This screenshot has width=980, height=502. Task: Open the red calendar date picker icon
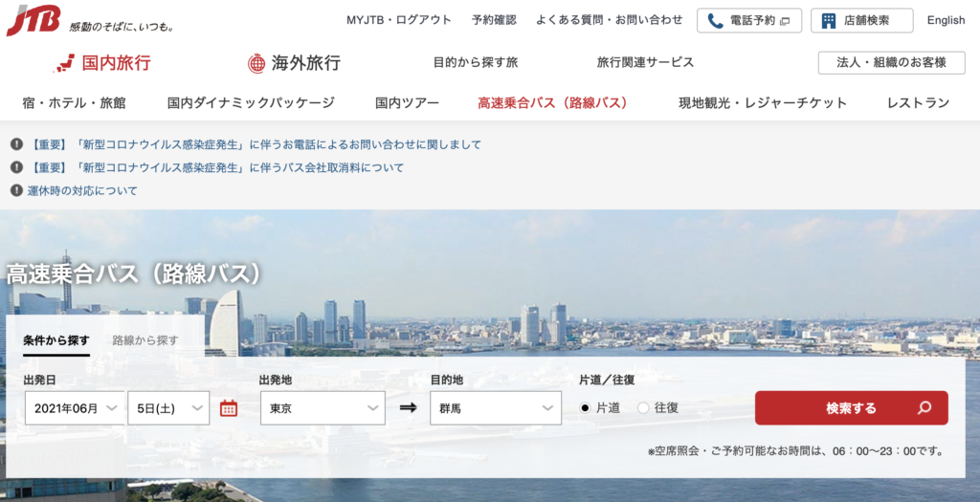(x=229, y=408)
